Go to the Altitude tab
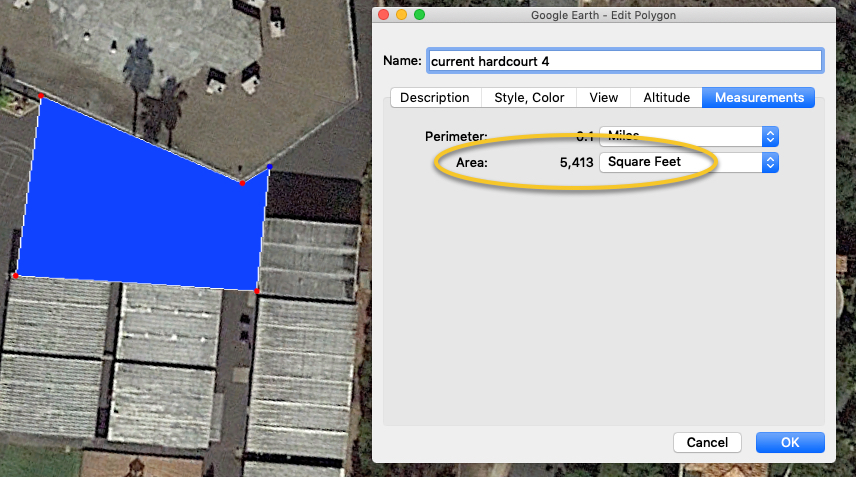856x477 pixels. tap(666, 98)
